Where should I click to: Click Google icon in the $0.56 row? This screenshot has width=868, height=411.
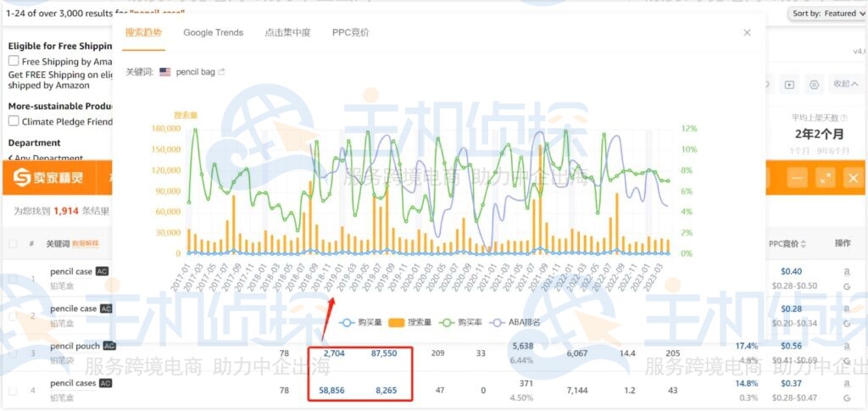click(x=847, y=360)
